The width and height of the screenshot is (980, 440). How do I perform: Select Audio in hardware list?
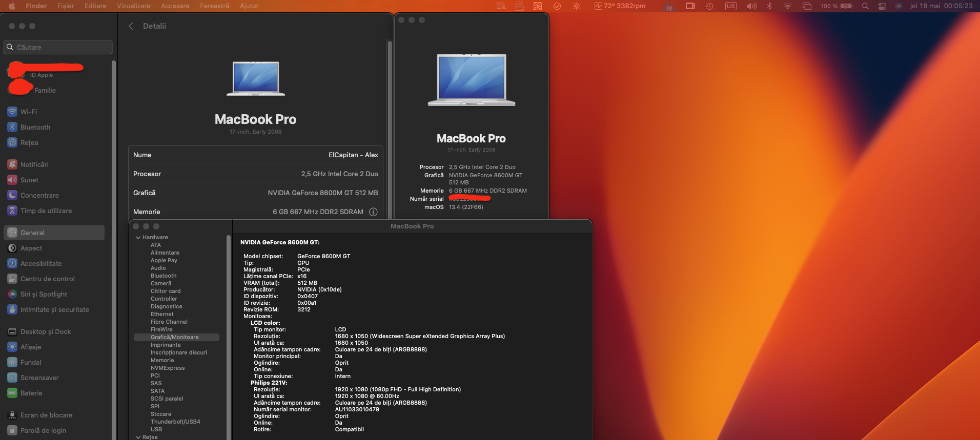(x=158, y=268)
